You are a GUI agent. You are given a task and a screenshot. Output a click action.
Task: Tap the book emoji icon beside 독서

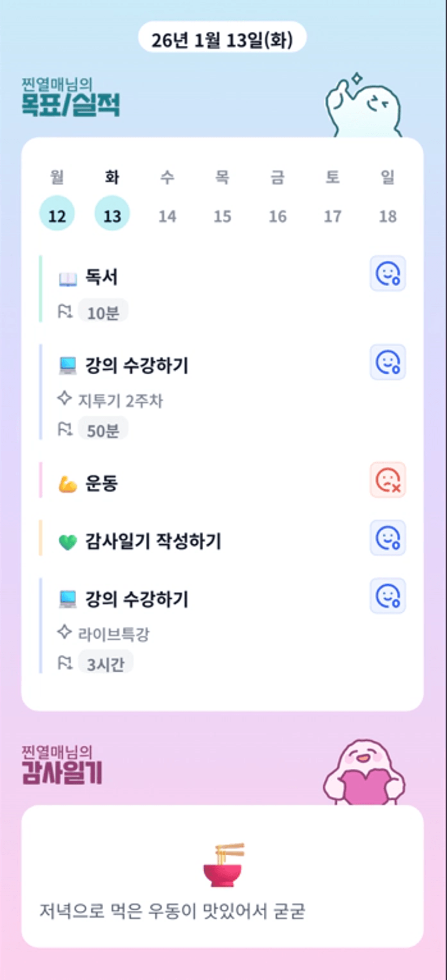pos(68,279)
